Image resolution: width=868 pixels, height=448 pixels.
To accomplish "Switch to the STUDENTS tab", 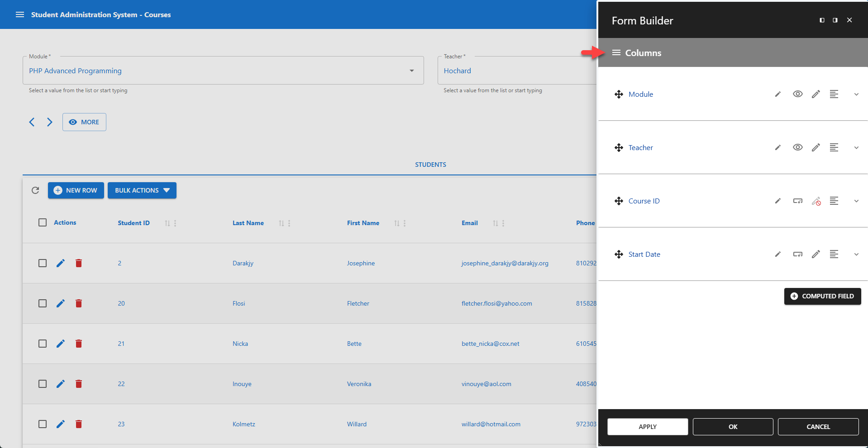I will coord(430,165).
